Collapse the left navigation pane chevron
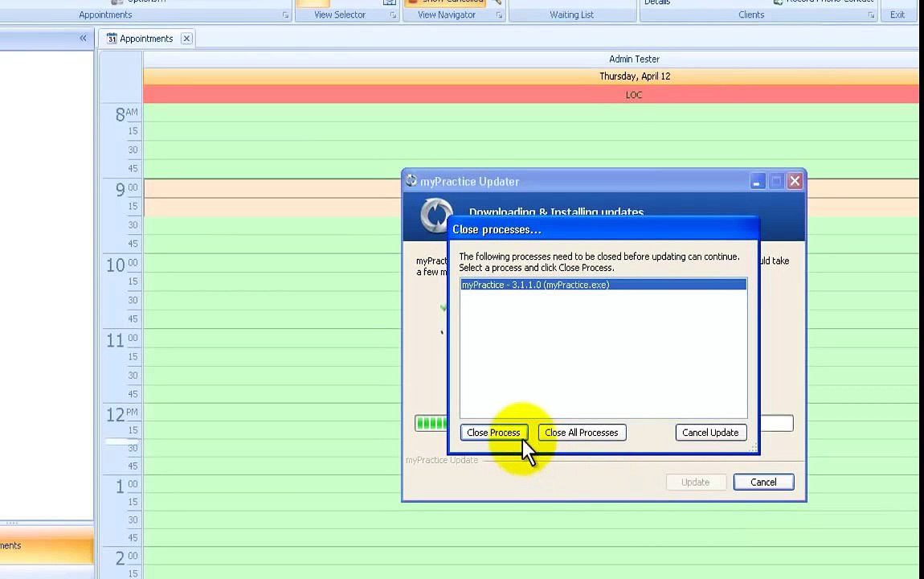The image size is (924, 579). point(83,39)
